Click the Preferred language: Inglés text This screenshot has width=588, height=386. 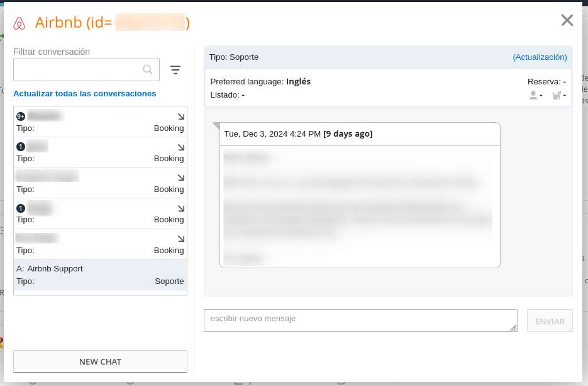(260, 82)
